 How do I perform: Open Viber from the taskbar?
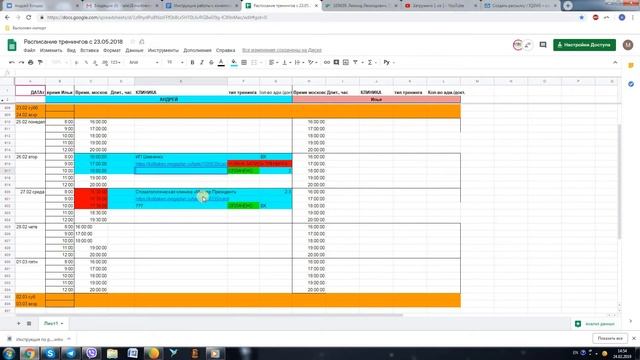click(91, 353)
